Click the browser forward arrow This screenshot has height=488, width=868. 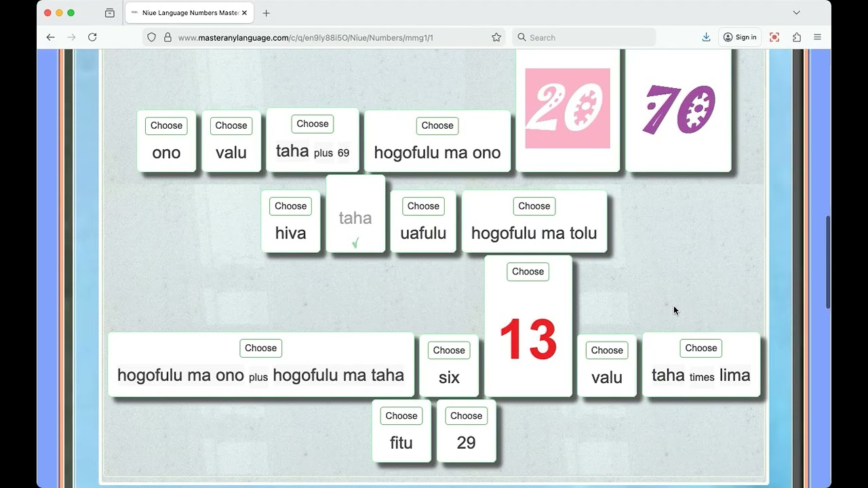pyautogui.click(x=71, y=37)
